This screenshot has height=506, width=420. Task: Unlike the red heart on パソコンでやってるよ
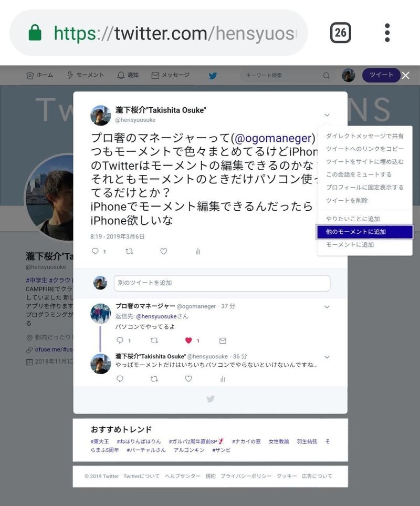point(188,340)
